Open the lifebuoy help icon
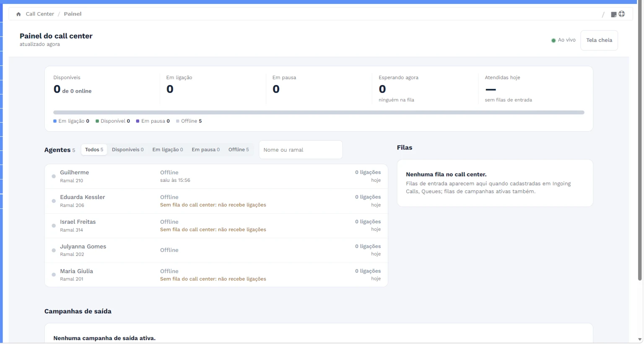 (622, 14)
